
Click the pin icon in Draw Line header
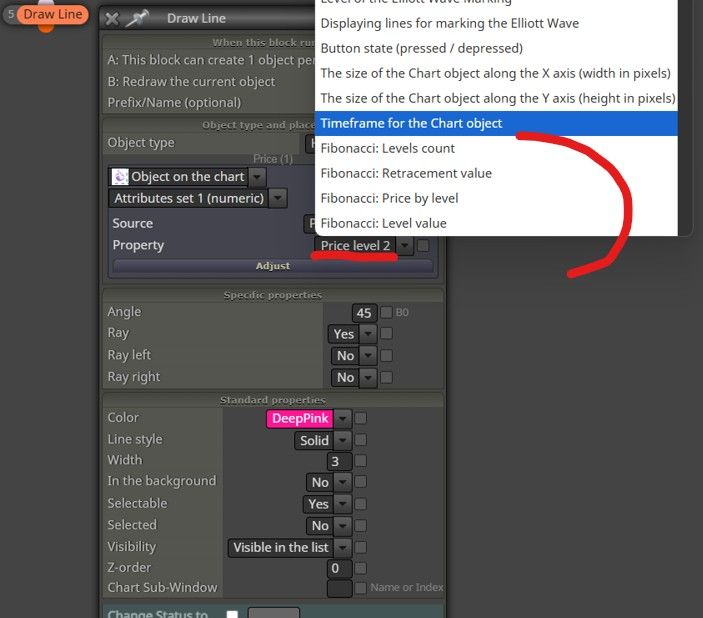(137, 18)
